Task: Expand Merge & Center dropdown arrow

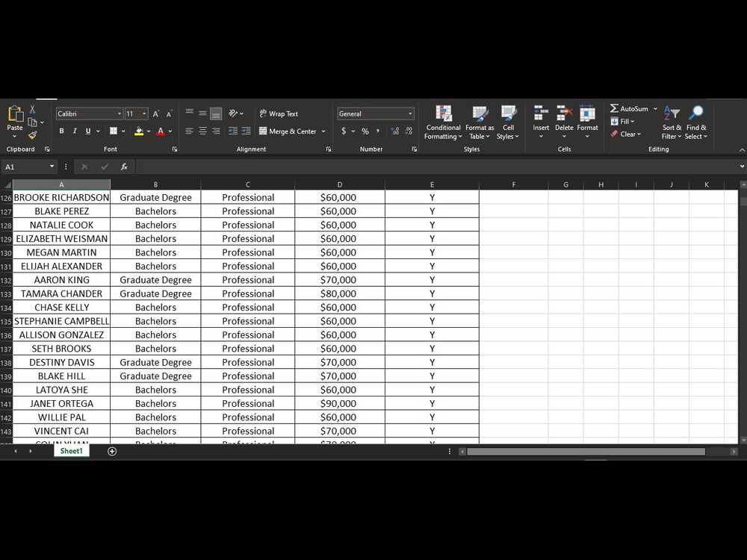Action: click(323, 131)
